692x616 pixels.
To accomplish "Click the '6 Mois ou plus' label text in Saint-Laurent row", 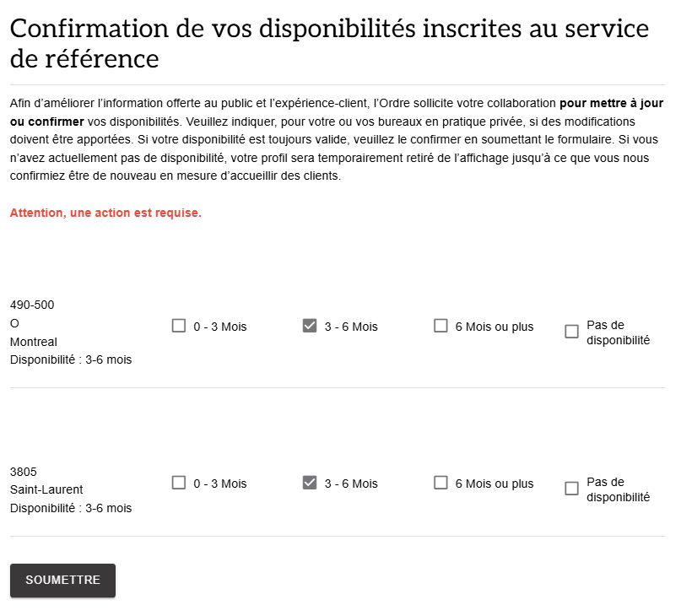I will pos(495,484).
